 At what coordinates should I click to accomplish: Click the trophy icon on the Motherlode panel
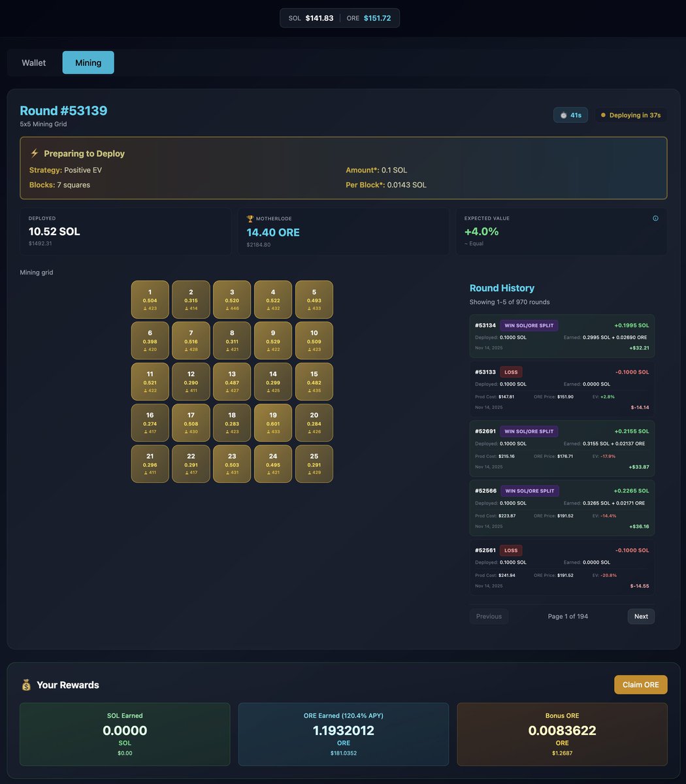pos(249,218)
